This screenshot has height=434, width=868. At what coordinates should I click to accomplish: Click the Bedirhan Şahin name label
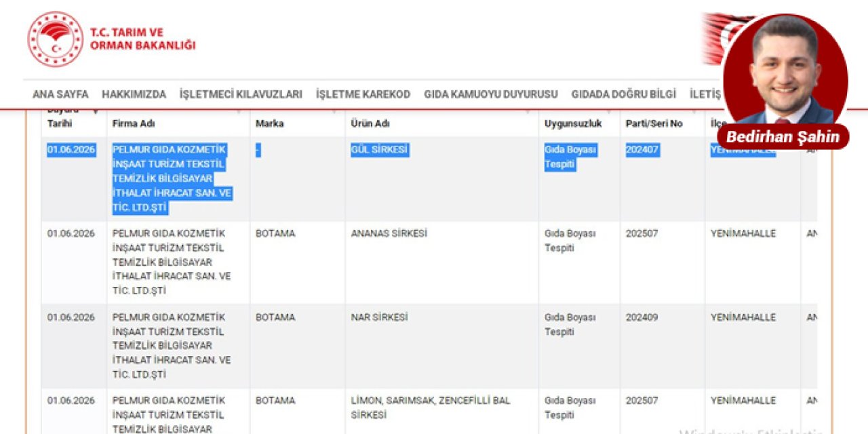tap(783, 137)
